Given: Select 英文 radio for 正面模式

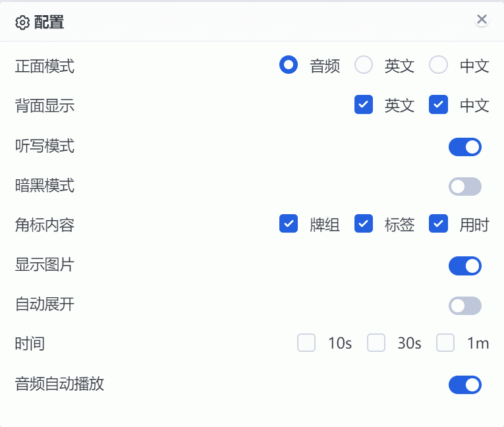Looking at the screenshot, I should 364,65.
